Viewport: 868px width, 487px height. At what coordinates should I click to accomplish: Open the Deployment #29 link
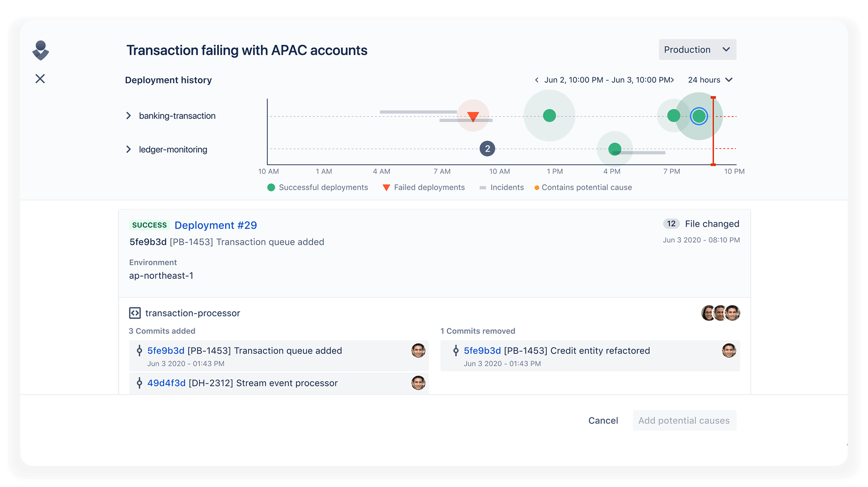pyautogui.click(x=216, y=225)
